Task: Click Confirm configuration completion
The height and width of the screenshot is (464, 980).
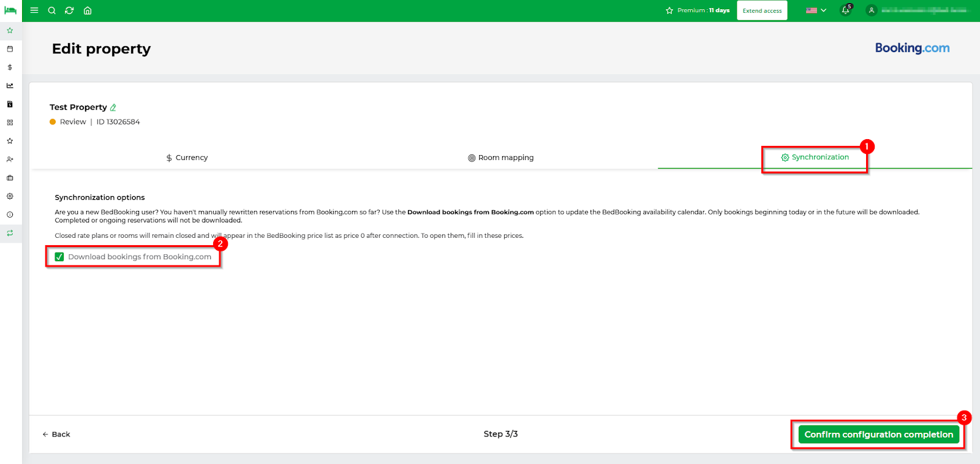Action: 879,435
